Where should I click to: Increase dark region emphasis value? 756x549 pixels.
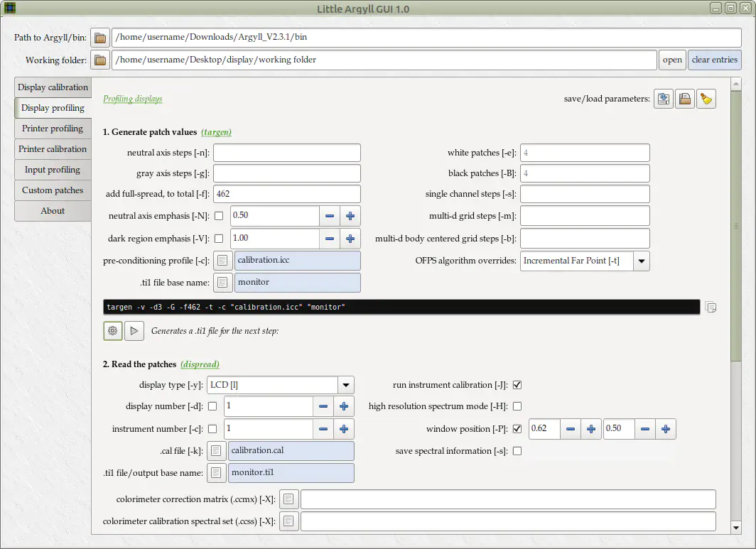point(350,239)
